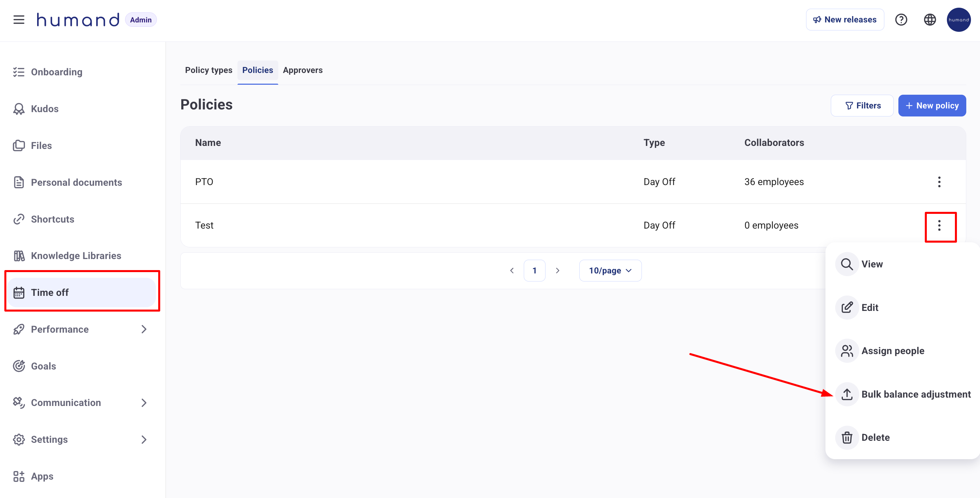980x498 pixels.
Task: Open the 10/page dropdown
Action: point(610,271)
